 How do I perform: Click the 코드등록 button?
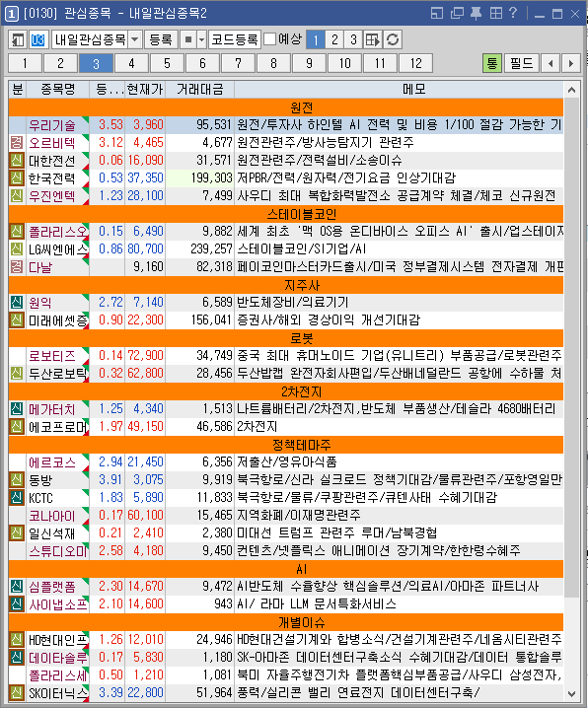235,39
